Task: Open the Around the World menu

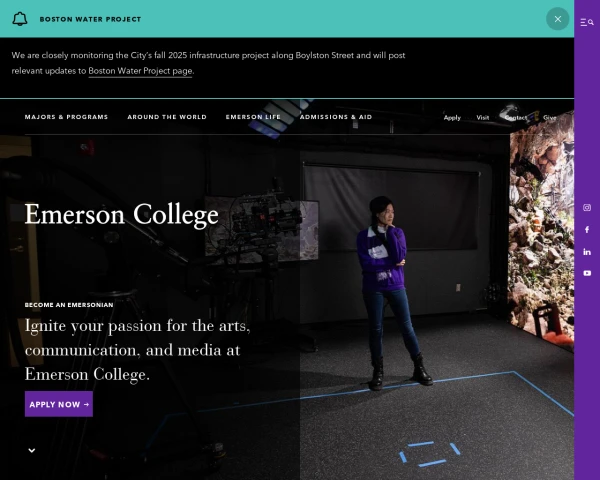Action: [x=167, y=117]
